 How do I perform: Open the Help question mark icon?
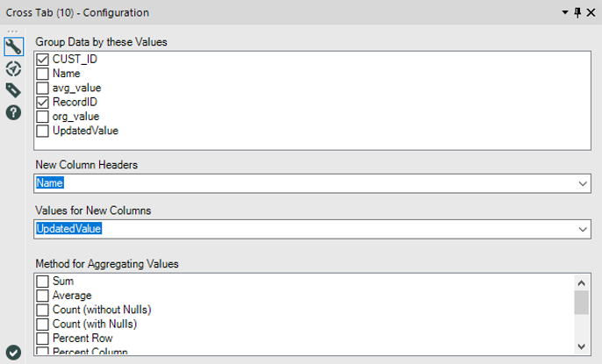pos(13,112)
